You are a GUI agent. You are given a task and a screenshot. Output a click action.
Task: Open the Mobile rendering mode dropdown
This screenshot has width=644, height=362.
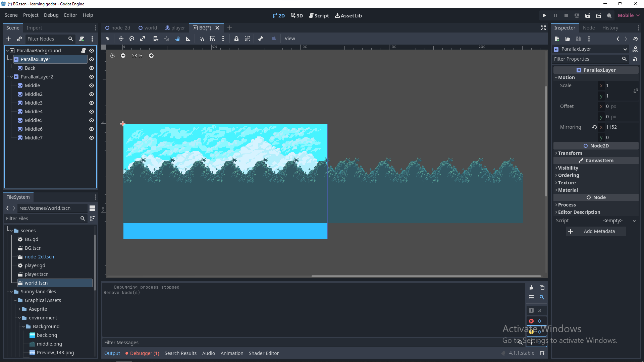(628, 15)
